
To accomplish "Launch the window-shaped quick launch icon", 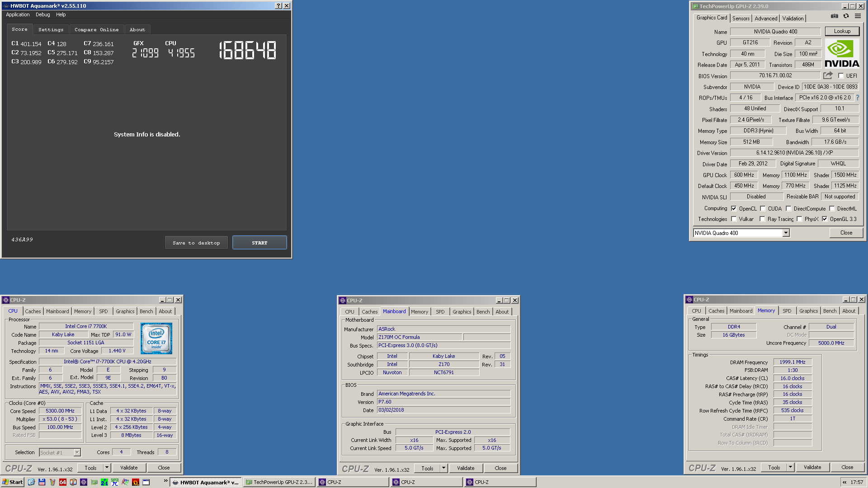I will [146, 482].
